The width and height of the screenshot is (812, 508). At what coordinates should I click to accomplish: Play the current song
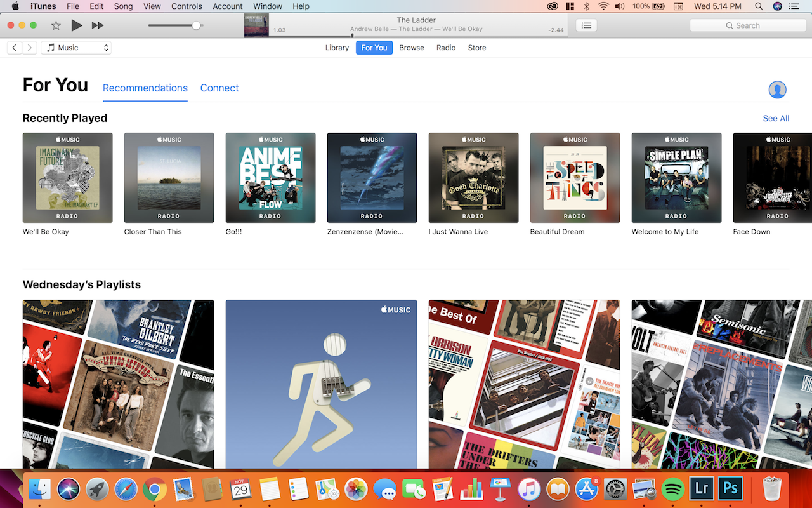tap(77, 25)
